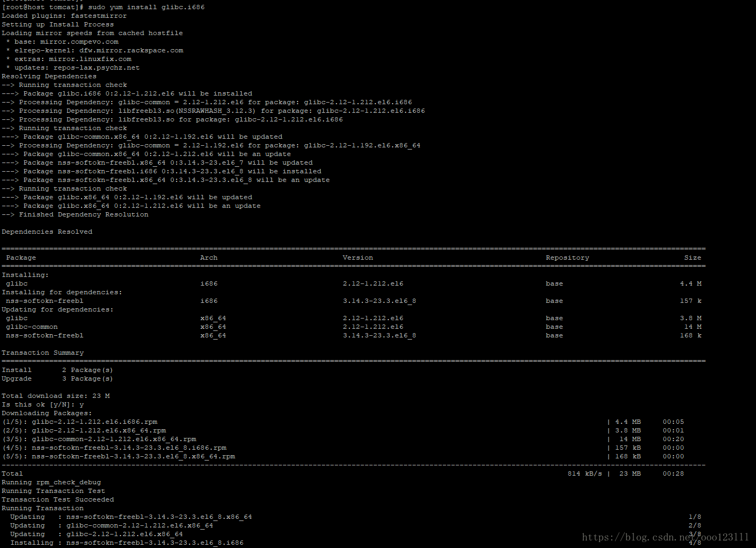Click the 'Dependencies Resolved' line
The height and width of the screenshot is (548, 756).
point(47,232)
